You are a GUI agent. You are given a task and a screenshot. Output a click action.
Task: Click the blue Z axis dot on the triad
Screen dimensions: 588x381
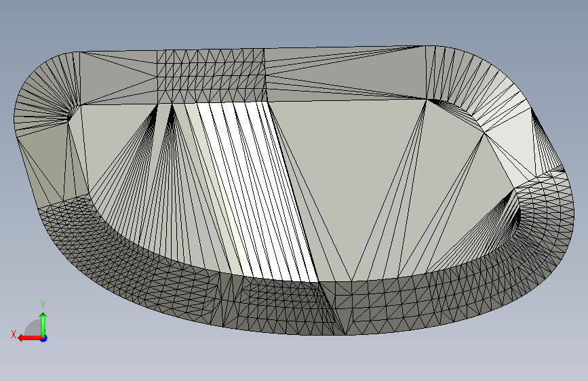[44, 338]
